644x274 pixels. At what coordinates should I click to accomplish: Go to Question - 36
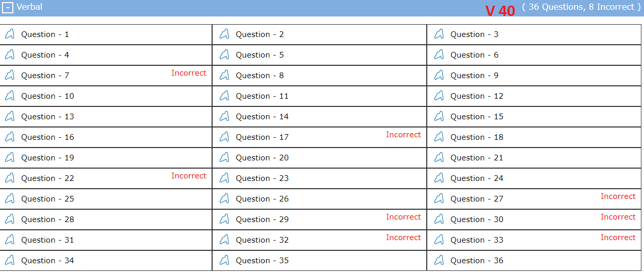pos(477,261)
